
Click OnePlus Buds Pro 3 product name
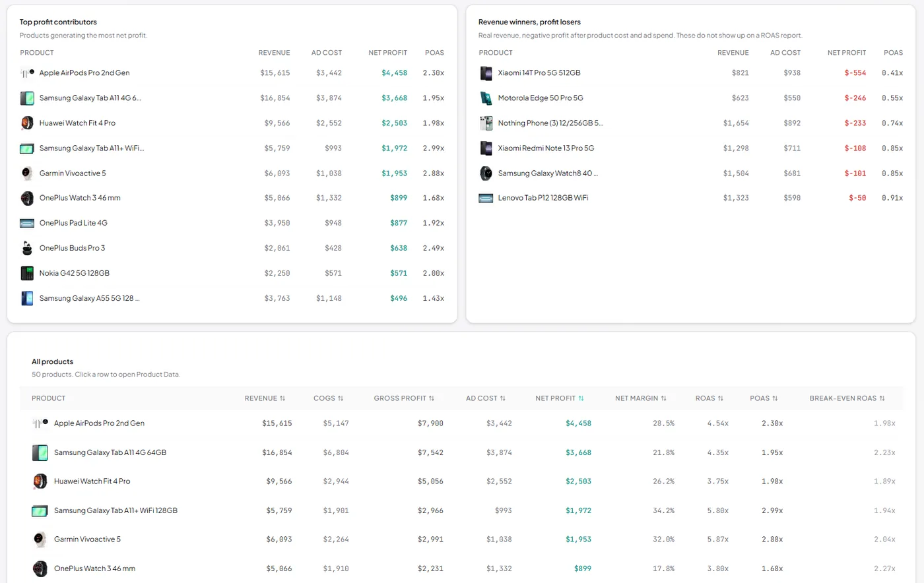(x=72, y=248)
